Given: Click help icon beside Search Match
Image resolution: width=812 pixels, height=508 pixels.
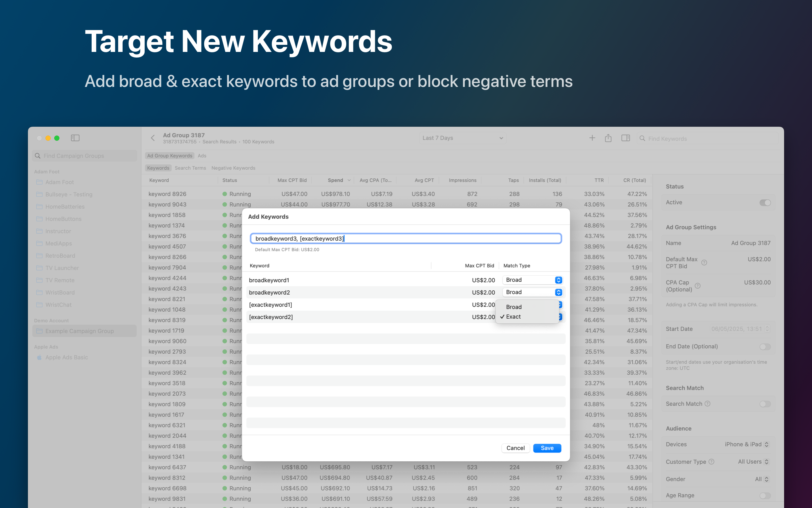Looking at the screenshot, I should coord(708,404).
